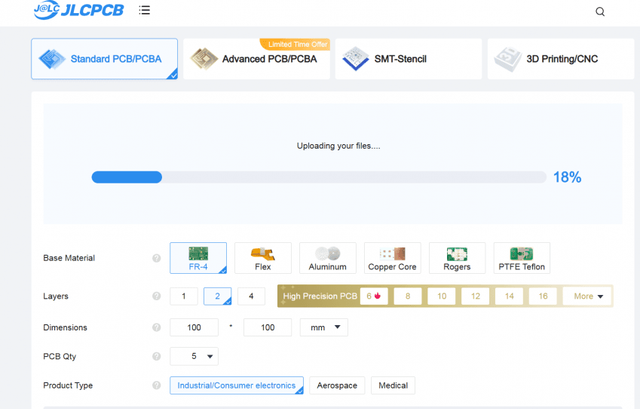
Task: Click the file upload progress bar
Action: coord(318,177)
